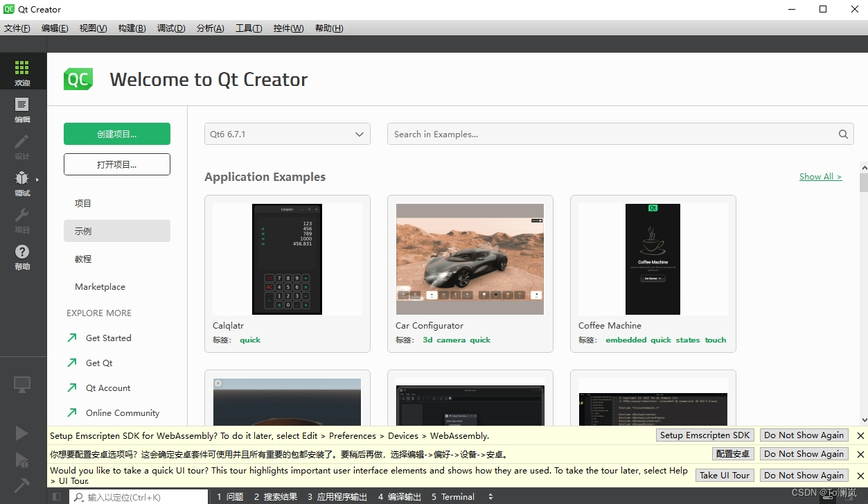Click the Take UI Tour button

[725, 476]
